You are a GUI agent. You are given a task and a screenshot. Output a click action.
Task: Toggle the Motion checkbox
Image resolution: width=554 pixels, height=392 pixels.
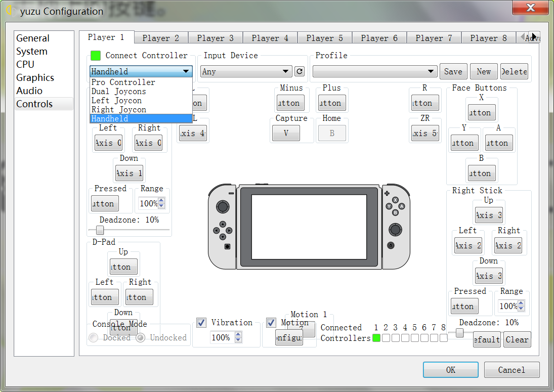tap(271, 322)
